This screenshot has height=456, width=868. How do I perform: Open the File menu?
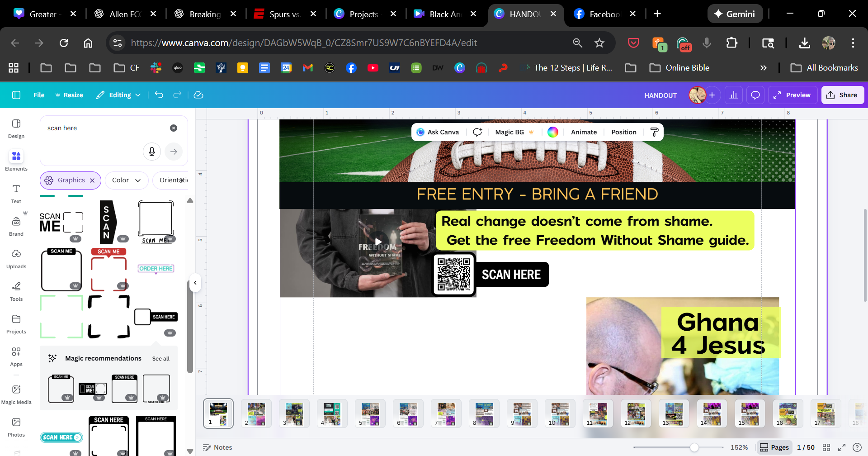[x=39, y=95]
